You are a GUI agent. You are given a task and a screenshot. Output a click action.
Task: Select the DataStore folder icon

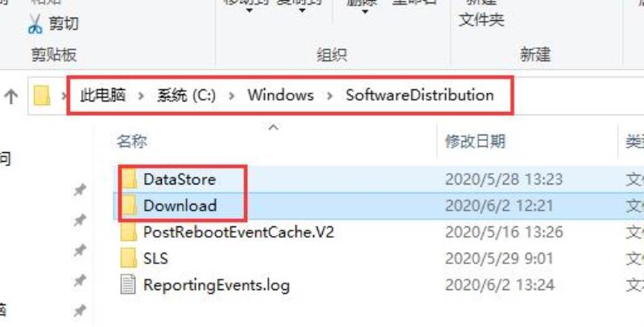pos(129,179)
